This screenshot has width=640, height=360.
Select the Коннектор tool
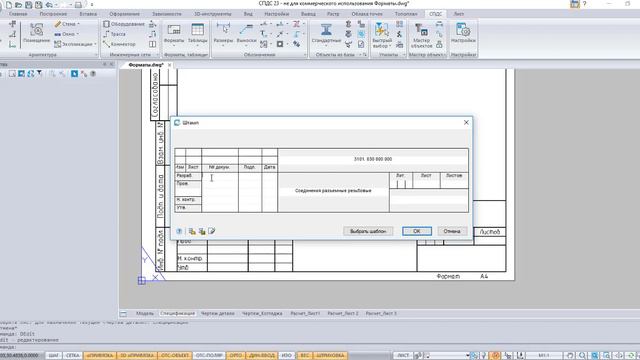119,44
